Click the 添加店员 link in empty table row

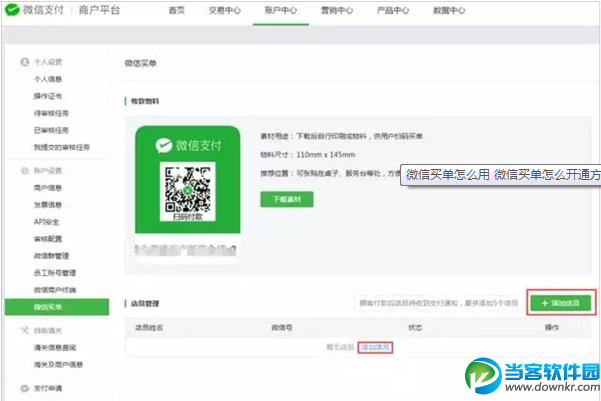click(x=375, y=347)
